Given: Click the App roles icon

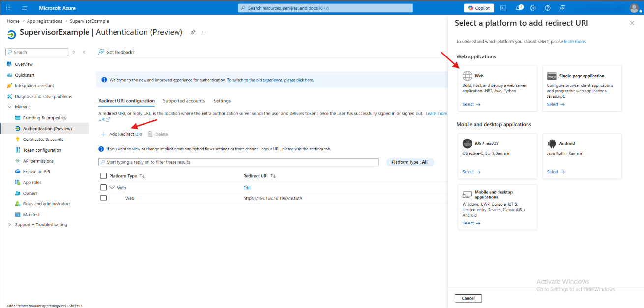Looking at the screenshot, I should (x=18, y=182).
